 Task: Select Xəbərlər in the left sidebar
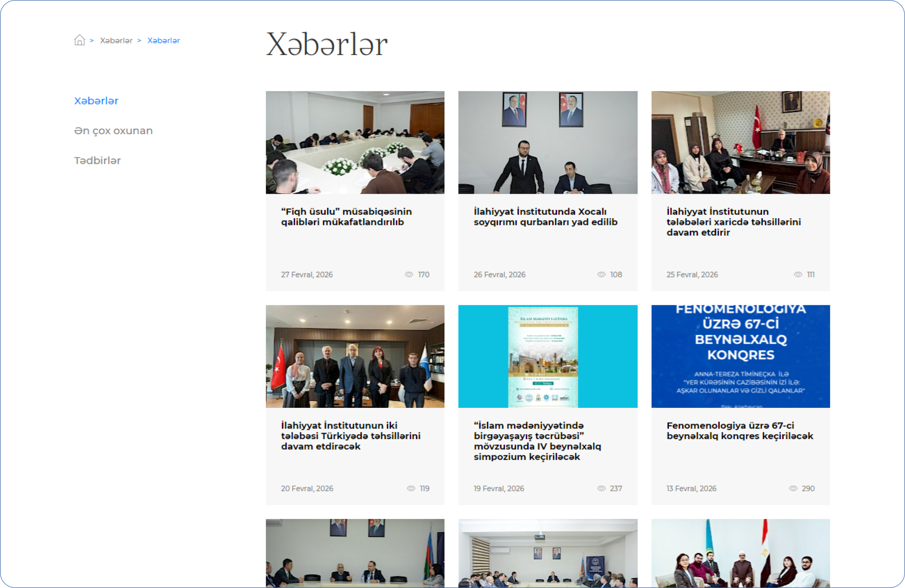point(96,101)
